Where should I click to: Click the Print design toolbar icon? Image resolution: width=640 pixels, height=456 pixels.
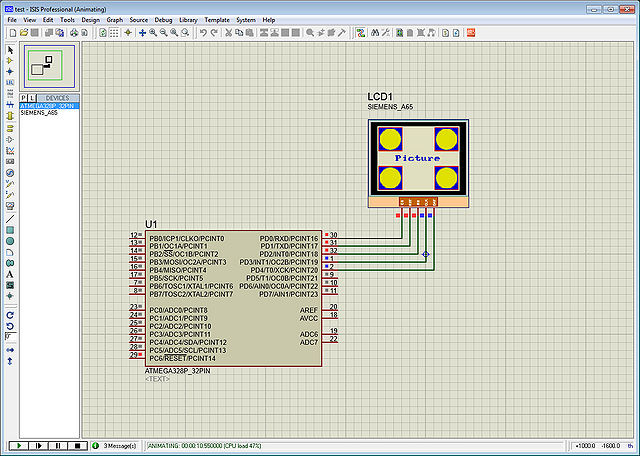74,33
